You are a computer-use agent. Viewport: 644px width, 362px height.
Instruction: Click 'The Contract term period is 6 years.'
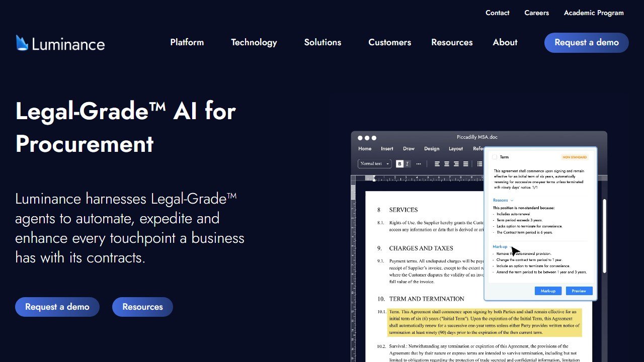[x=524, y=232]
